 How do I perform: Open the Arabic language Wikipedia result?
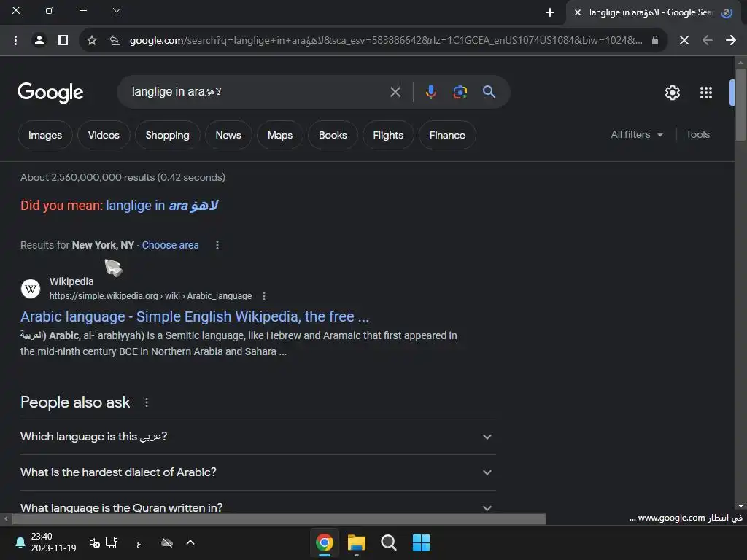click(194, 316)
